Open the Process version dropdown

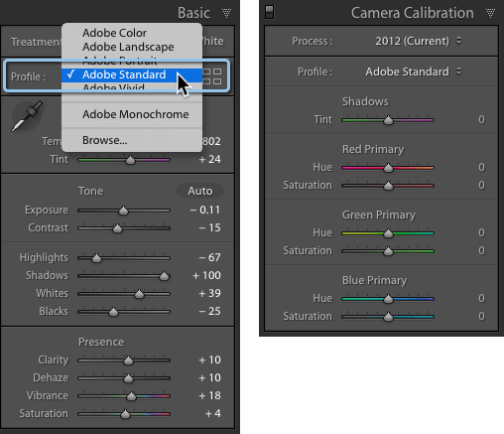coord(419,41)
